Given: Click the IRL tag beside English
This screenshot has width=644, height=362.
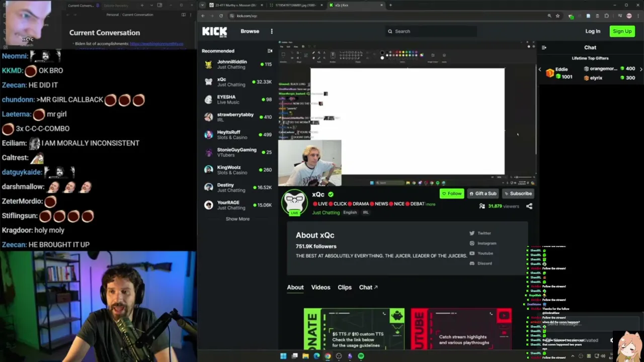Looking at the screenshot, I should tap(366, 213).
